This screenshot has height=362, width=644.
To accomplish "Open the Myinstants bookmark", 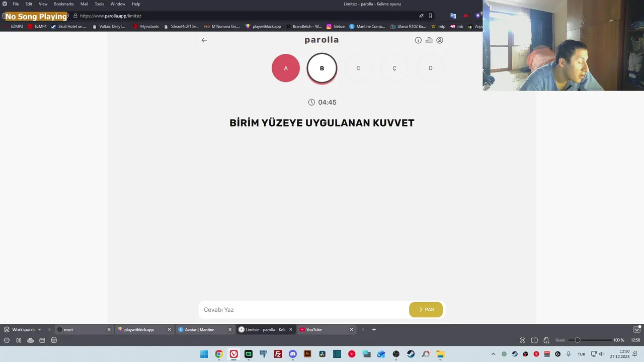I will coord(146,27).
